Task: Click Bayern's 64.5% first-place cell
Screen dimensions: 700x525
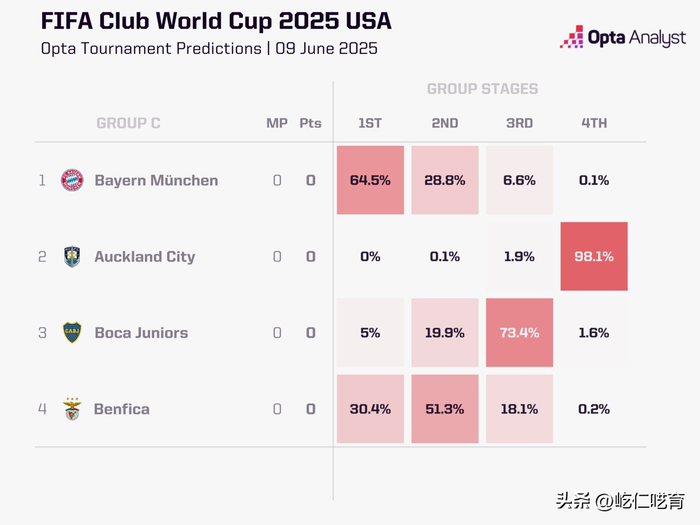Action: (x=370, y=181)
